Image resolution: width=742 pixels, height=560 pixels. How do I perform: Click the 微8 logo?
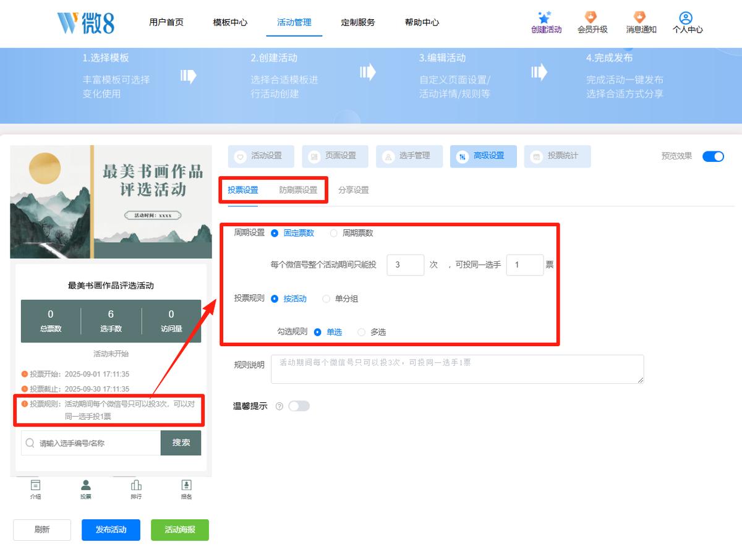tap(86, 22)
